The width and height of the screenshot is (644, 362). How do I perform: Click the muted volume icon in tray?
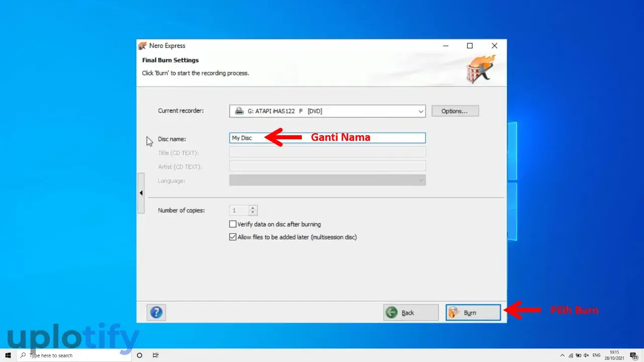point(586,355)
